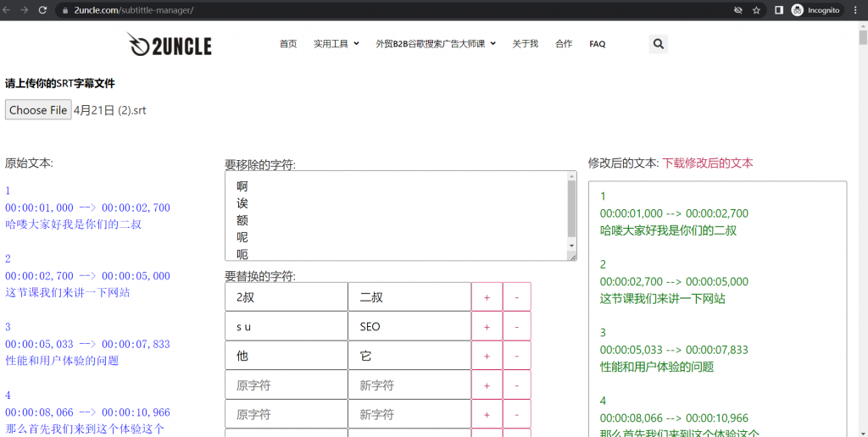Image resolution: width=868 pixels, height=437 pixels.
Task: Click minus button in first empty row
Action: click(516, 385)
